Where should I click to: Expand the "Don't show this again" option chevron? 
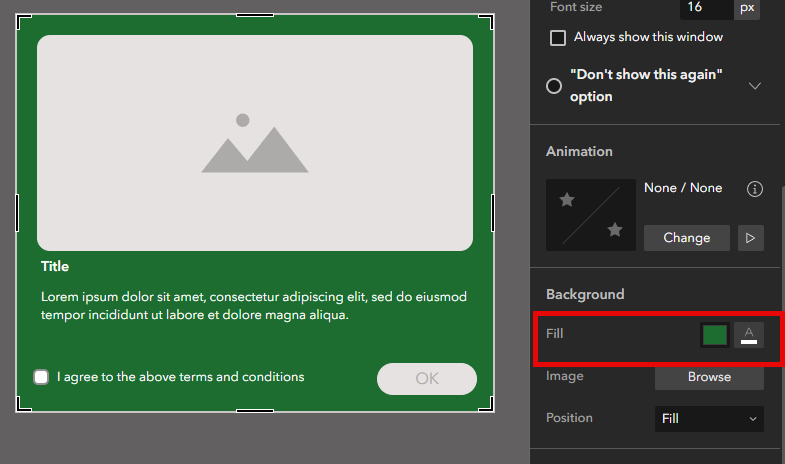click(754, 86)
